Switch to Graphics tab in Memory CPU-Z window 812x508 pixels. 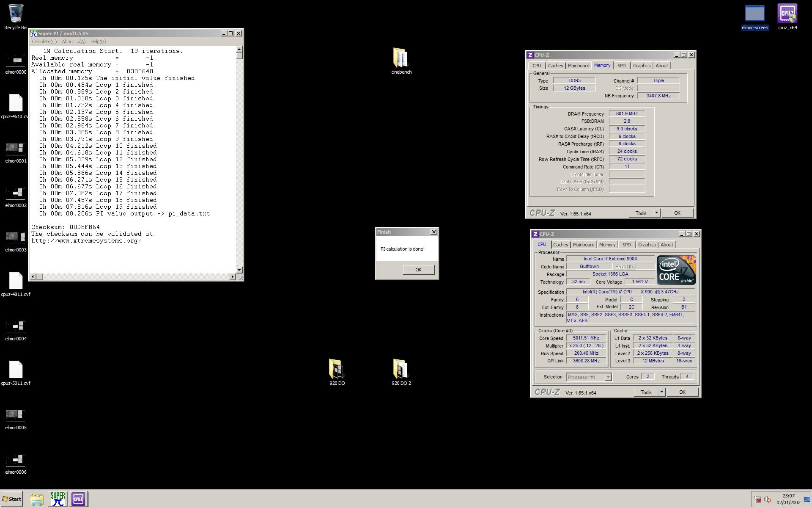[x=642, y=66]
